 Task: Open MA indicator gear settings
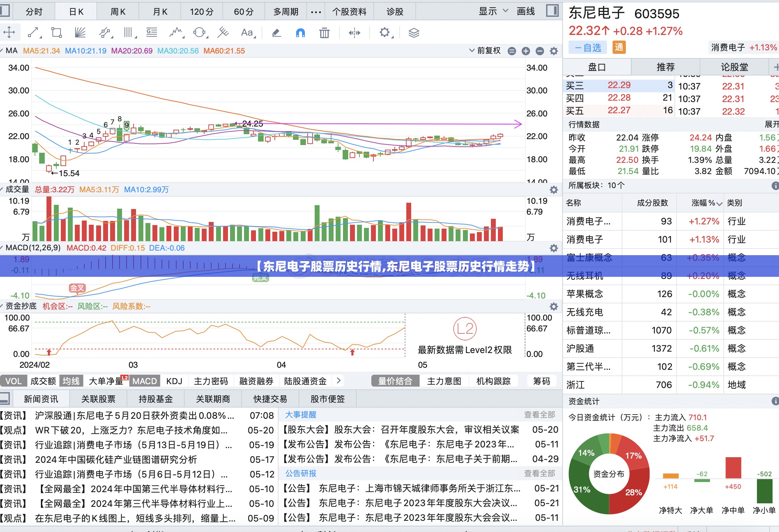553,51
